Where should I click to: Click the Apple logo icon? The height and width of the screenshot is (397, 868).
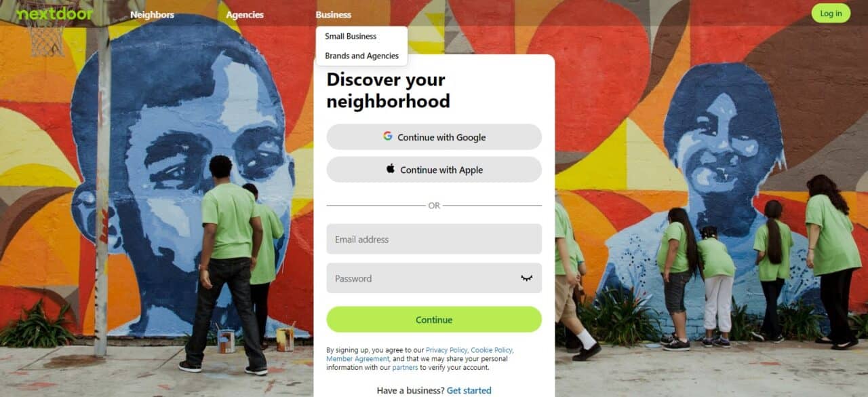(x=391, y=169)
